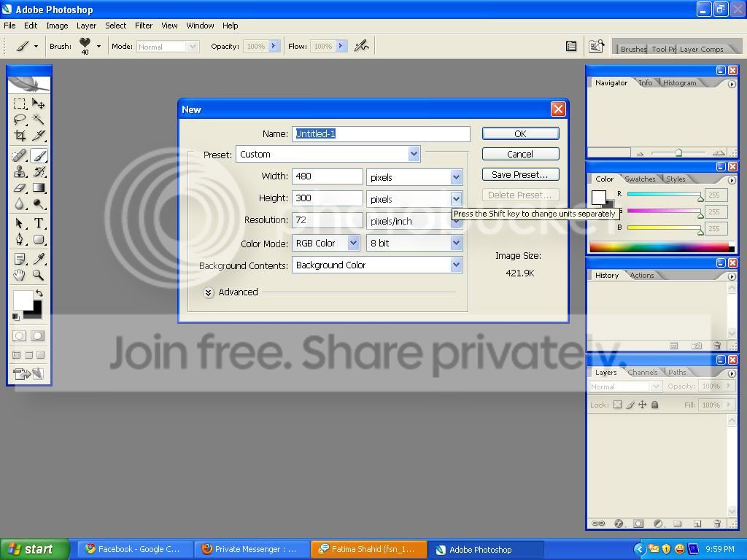Click the color spectrum ramp bar
This screenshot has height=560, width=747.
(659, 247)
